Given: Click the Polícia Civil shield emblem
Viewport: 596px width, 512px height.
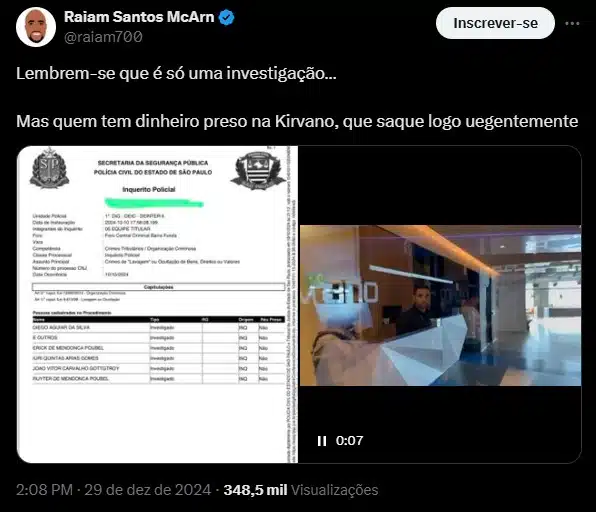Looking at the screenshot, I should pos(258,171).
